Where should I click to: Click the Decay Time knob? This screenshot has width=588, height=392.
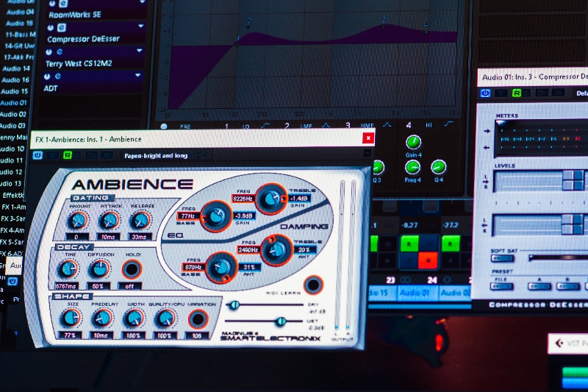click(68, 269)
